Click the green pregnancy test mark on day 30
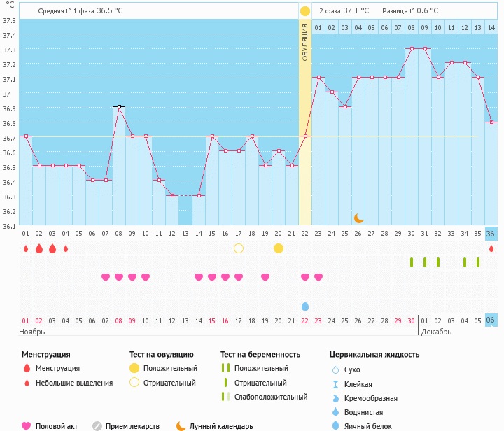This screenshot has height=431, width=504. [412, 262]
